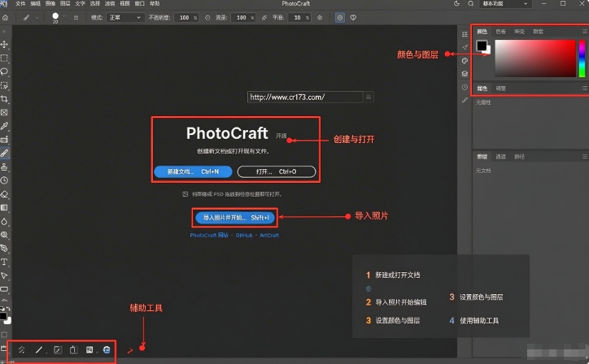Open the Properties panel hamburger menu
Image resolution: width=589 pixels, height=364 pixels.
point(584,89)
